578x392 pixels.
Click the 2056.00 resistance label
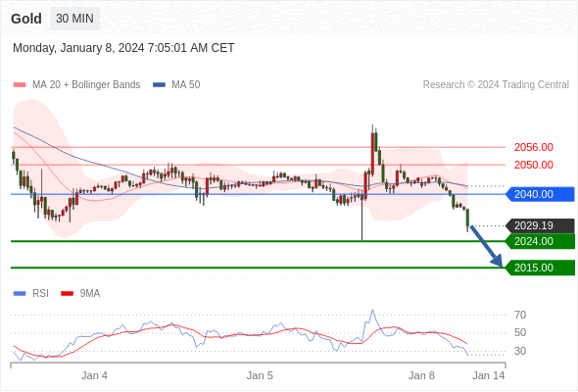point(533,147)
